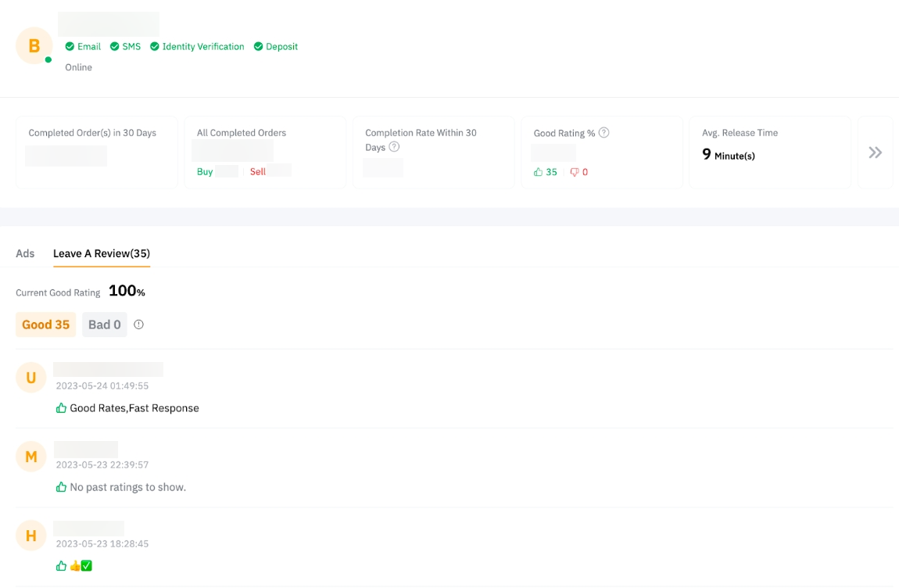Screen dimensions: 899x588
Task: Filter reviews by Good 35
Action: pyautogui.click(x=45, y=324)
